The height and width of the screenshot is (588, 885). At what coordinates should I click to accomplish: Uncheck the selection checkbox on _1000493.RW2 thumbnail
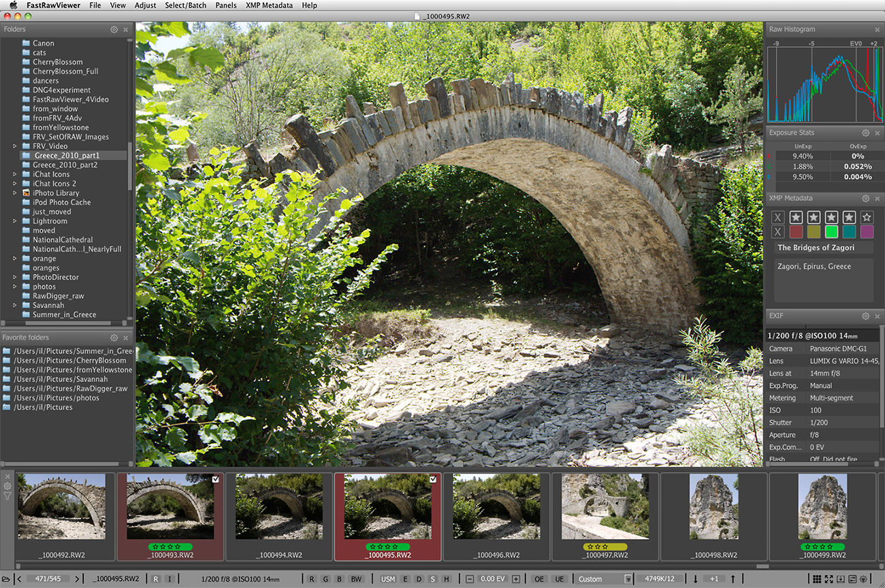coord(216,480)
